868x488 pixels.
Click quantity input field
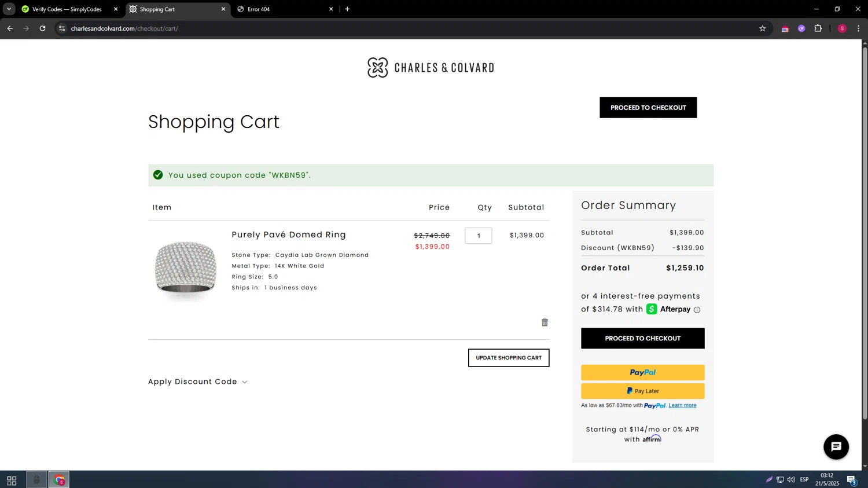[x=479, y=236]
